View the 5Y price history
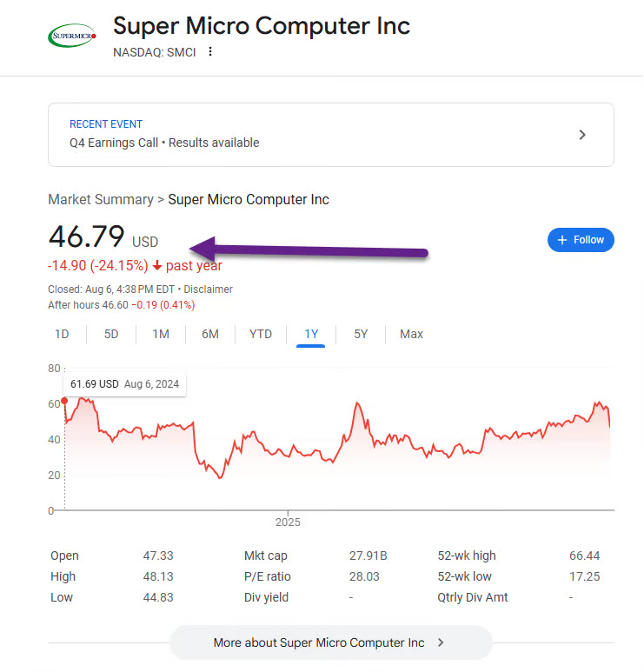The width and height of the screenshot is (644, 672). click(361, 335)
